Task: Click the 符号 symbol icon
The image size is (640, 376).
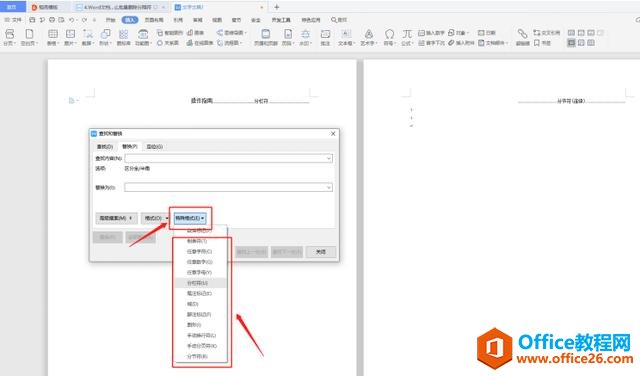Action: pos(389,34)
